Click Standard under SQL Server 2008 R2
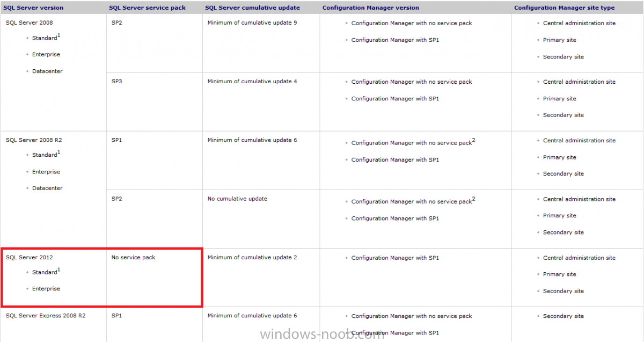 45,155
